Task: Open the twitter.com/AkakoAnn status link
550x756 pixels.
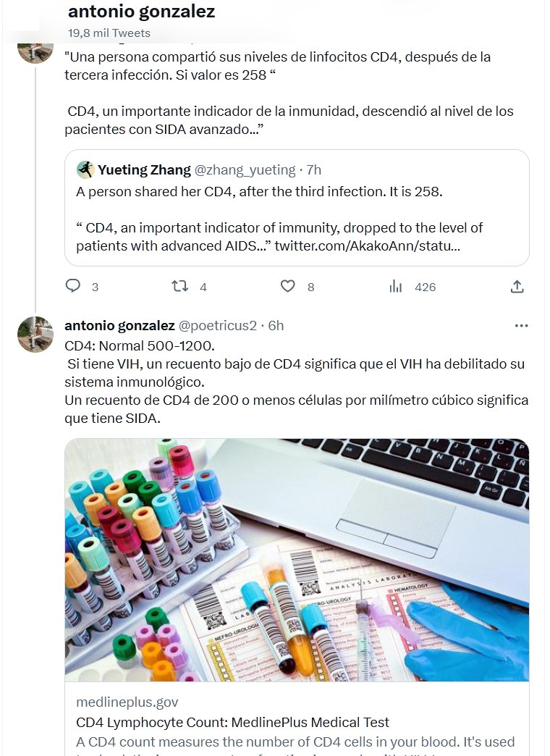Action: (x=367, y=245)
